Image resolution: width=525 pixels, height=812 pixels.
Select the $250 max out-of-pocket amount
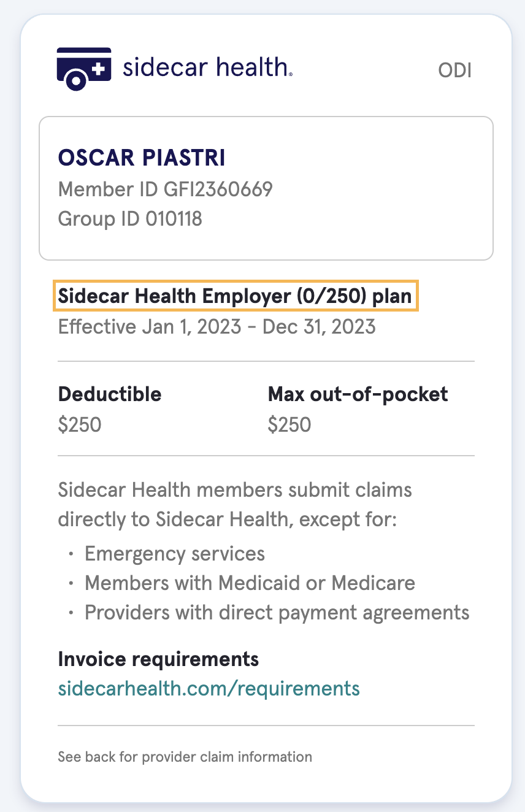[x=289, y=424]
